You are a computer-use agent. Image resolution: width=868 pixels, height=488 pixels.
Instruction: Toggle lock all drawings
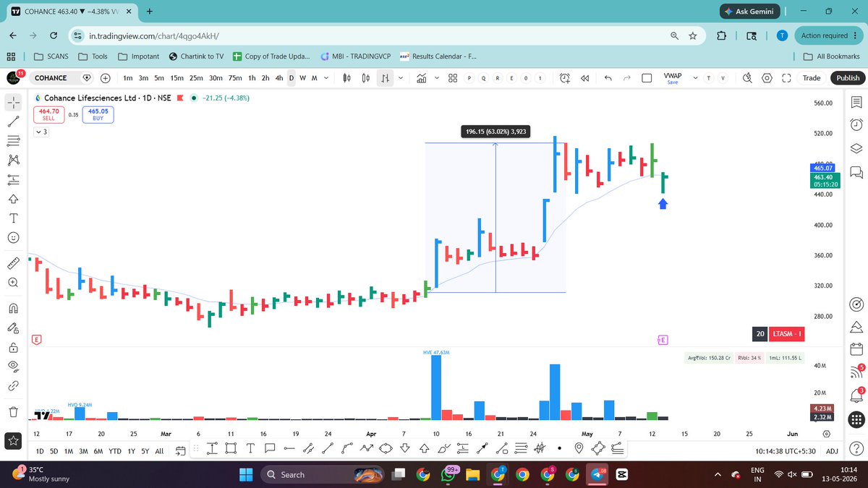coord(13,347)
